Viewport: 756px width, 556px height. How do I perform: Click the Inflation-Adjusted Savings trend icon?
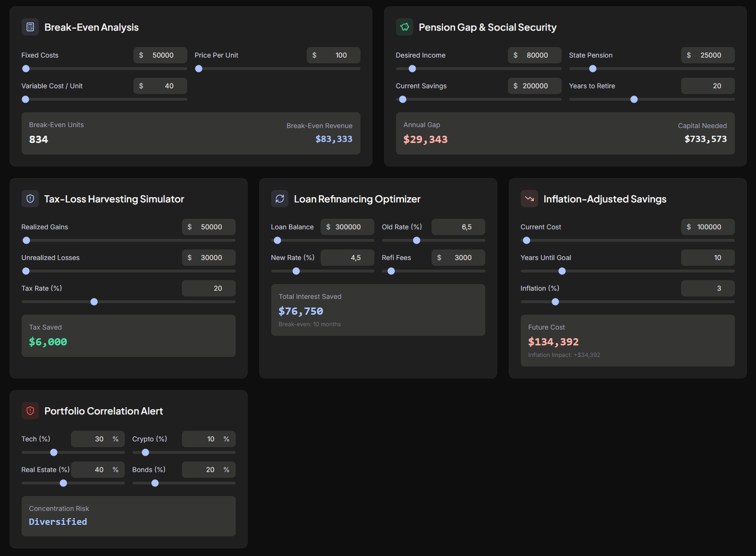[x=529, y=199]
